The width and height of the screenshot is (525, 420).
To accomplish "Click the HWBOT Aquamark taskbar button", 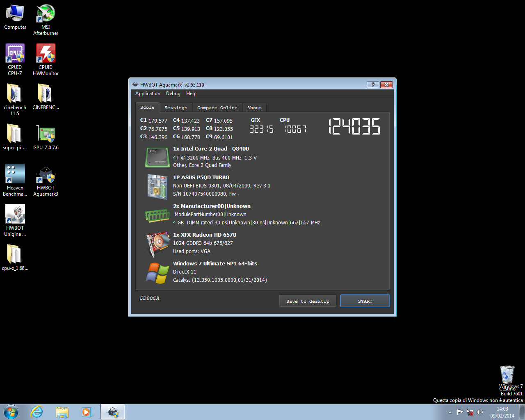I will (x=113, y=412).
